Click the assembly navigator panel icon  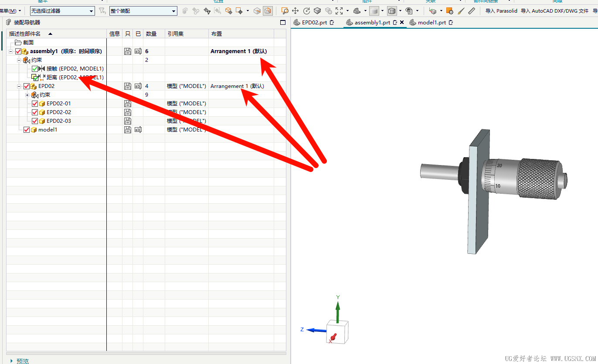pos(9,22)
